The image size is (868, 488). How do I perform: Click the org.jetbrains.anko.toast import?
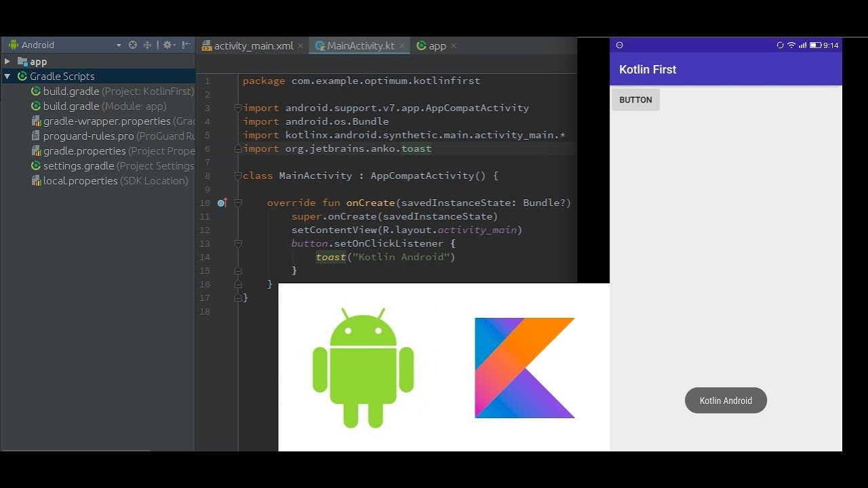point(358,148)
